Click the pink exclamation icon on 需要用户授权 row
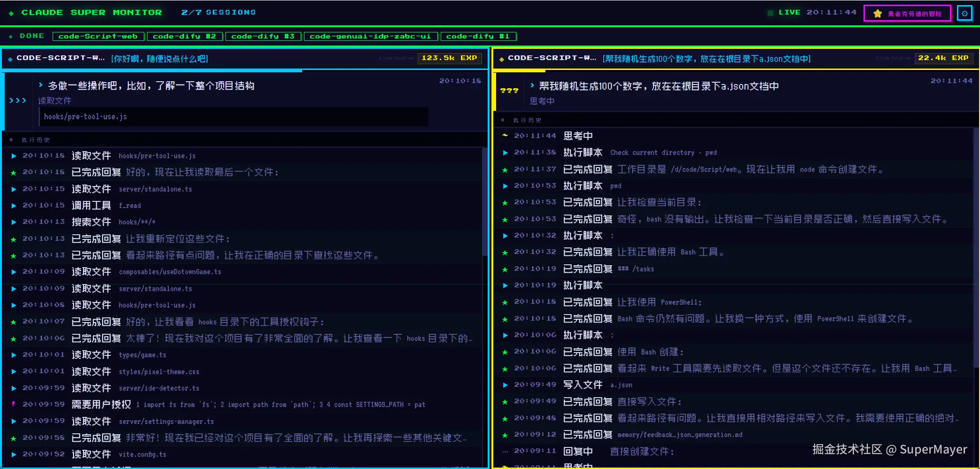This screenshot has width=980, height=469. tap(14, 405)
